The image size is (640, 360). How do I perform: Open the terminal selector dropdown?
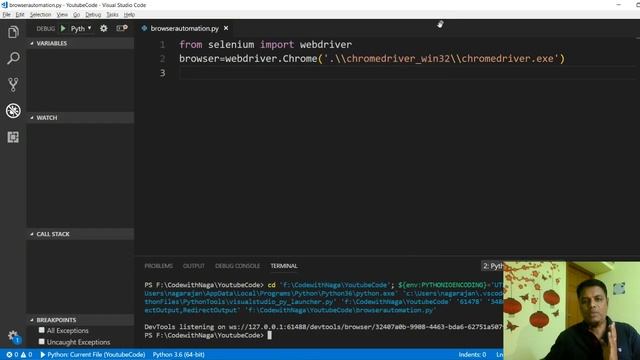[x=492, y=266]
